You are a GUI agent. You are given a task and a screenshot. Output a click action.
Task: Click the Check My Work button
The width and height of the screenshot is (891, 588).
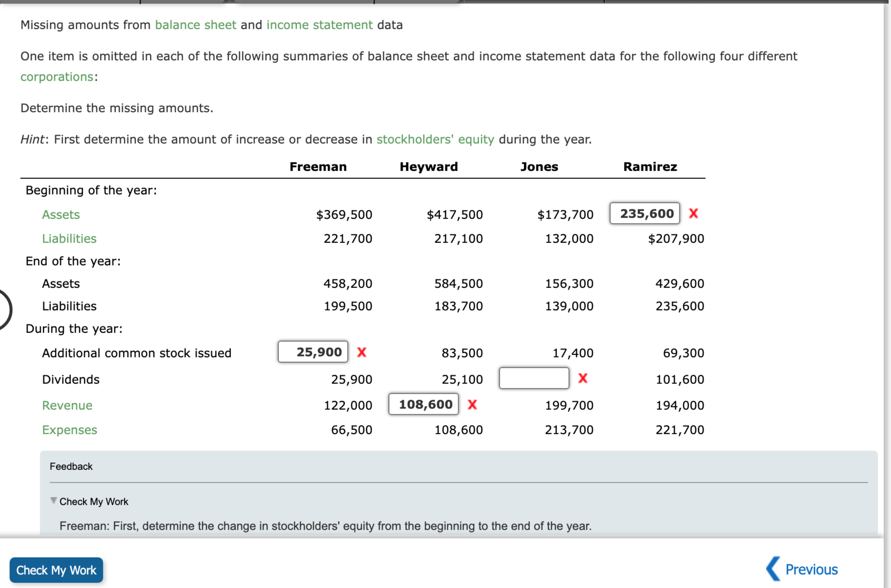click(56, 570)
